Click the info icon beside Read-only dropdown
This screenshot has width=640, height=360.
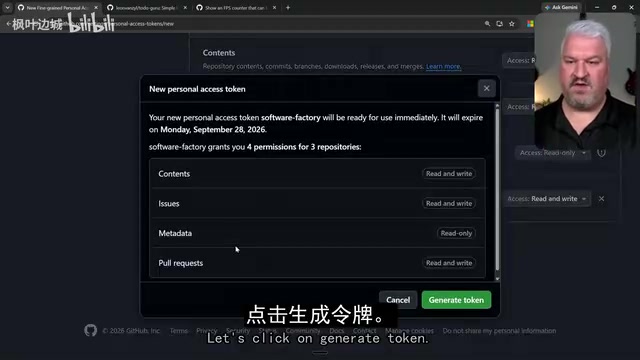pyautogui.click(x=601, y=153)
